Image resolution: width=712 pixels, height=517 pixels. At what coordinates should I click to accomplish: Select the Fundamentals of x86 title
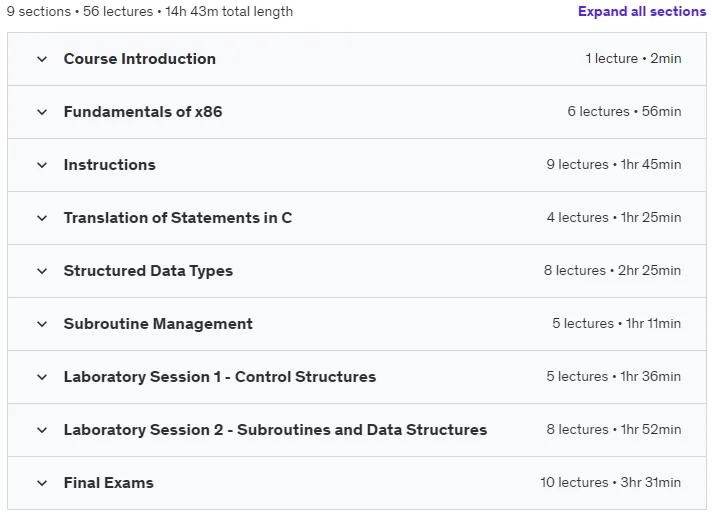pos(143,112)
